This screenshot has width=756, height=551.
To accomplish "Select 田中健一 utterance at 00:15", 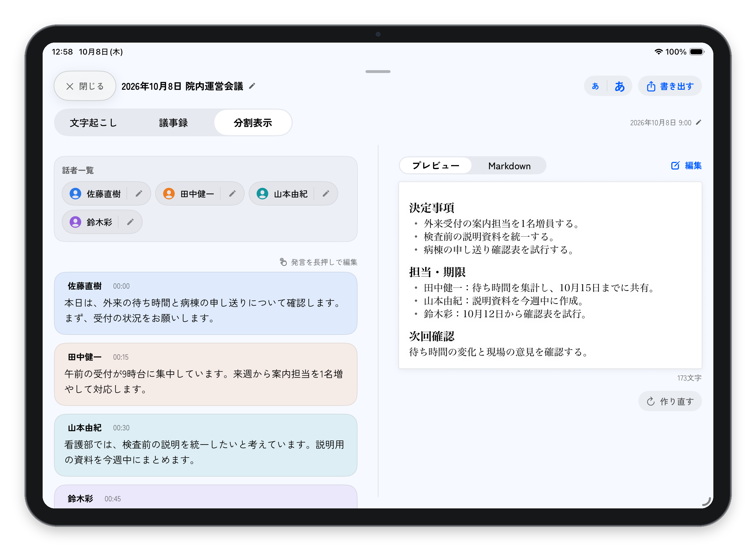I will pyautogui.click(x=205, y=374).
